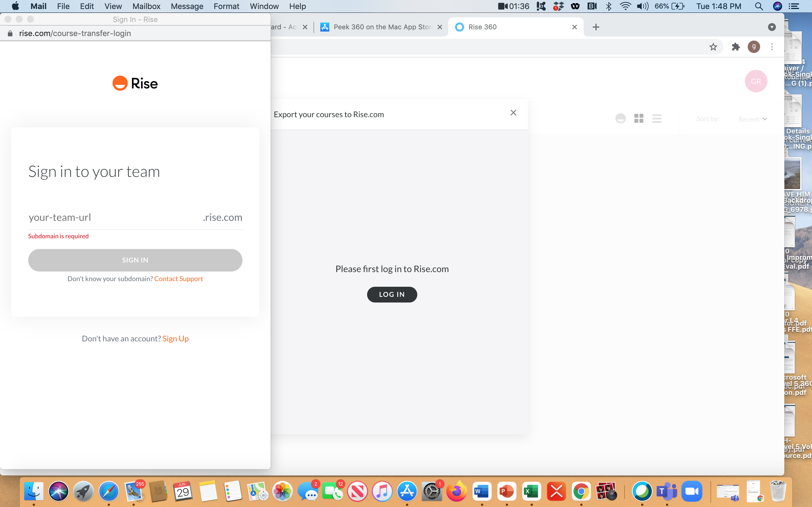
Task: Click the your-team-url input field
Action: [114, 217]
